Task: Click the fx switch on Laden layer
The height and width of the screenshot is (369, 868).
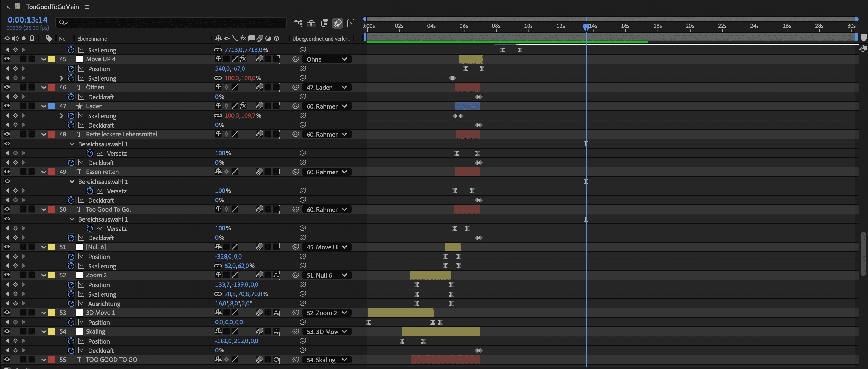Action: point(243,106)
